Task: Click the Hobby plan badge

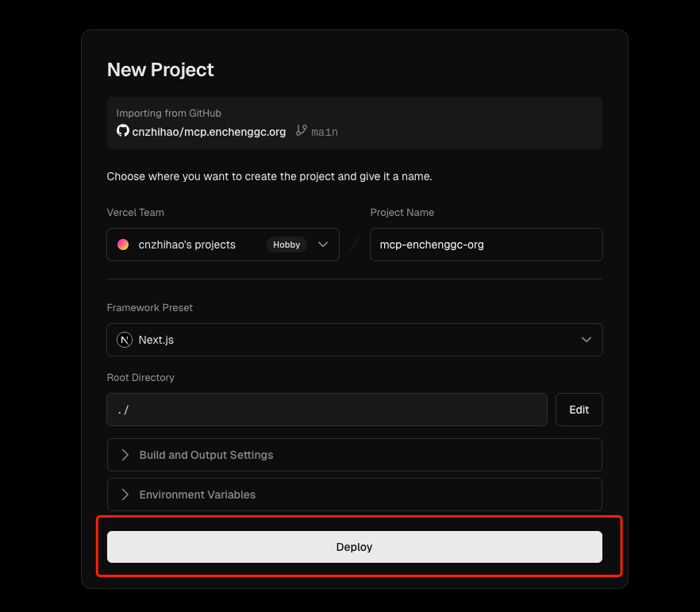Action: tap(287, 244)
